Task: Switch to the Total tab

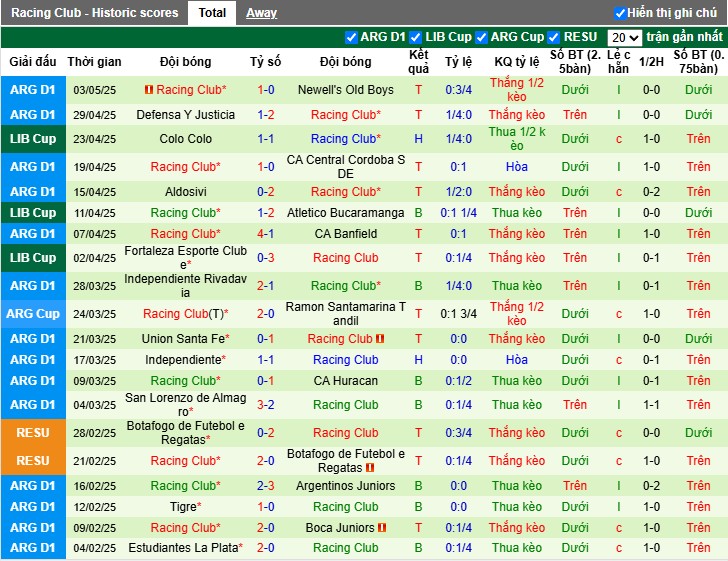Action: coord(212,13)
